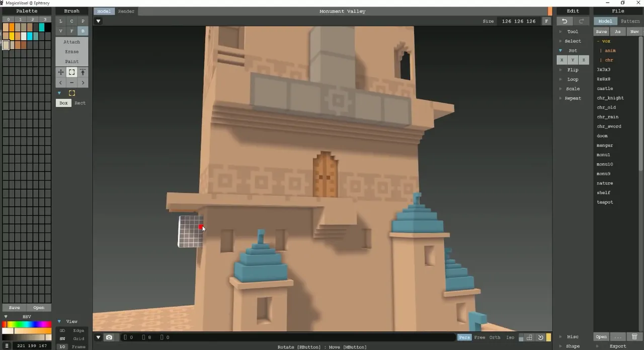Select palette tab 2
644x350 pixels.
(32, 19)
